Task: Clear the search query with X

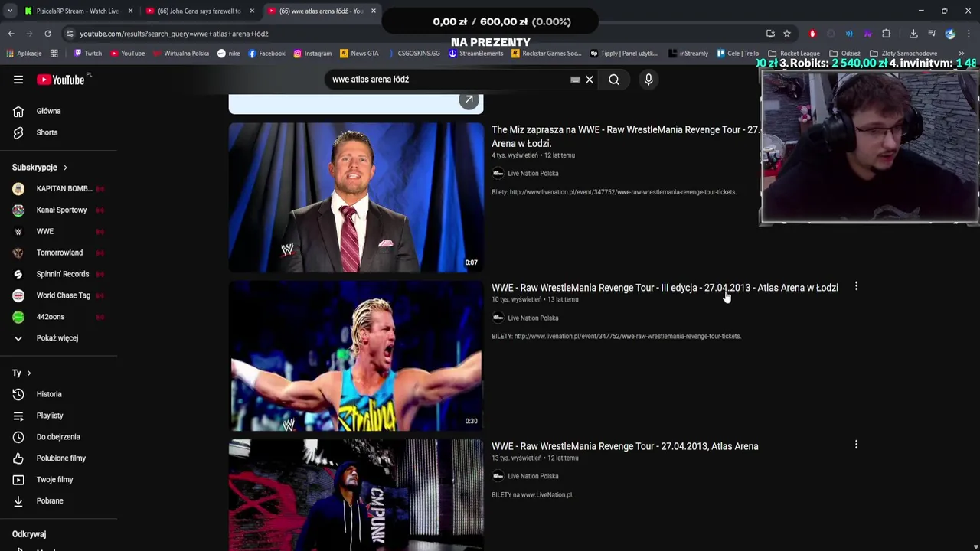Action: (590, 80)
